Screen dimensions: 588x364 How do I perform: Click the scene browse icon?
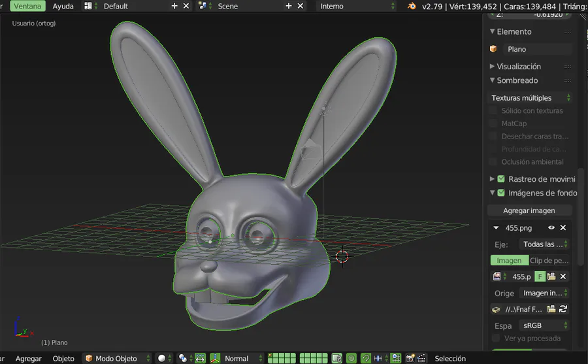[204, 6]
